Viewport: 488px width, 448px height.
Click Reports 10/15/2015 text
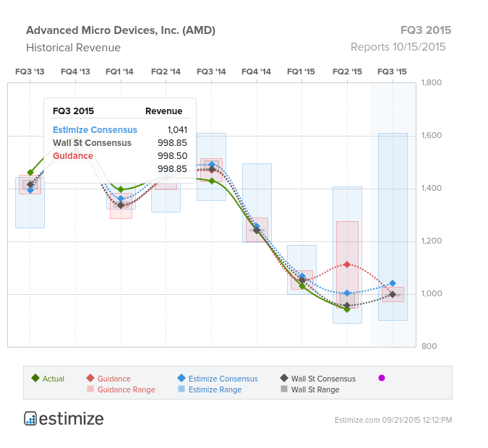coord(398,47)
